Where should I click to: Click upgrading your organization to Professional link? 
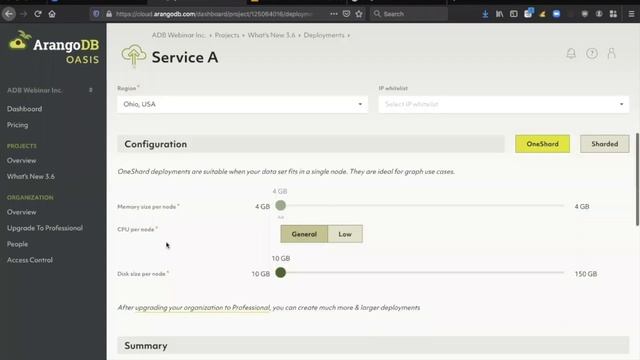coord(202,307)
